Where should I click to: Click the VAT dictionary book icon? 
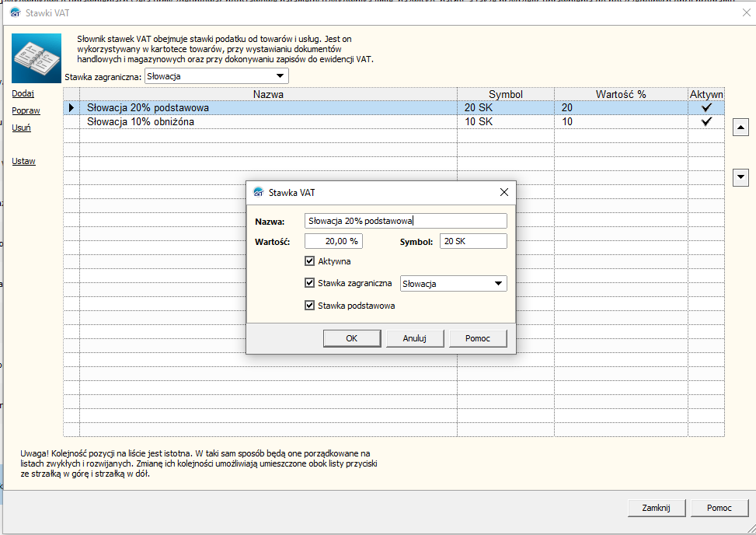[x=37, y=58]
